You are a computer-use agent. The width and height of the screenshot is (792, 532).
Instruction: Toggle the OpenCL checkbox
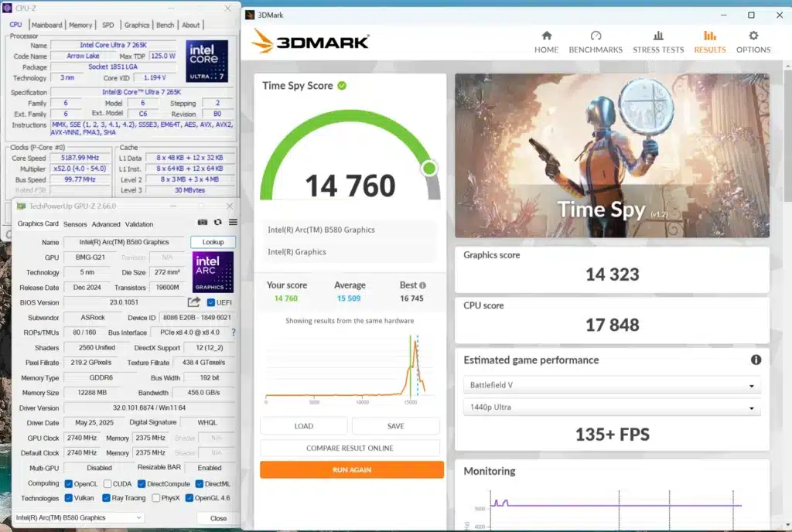pos(69,483)
